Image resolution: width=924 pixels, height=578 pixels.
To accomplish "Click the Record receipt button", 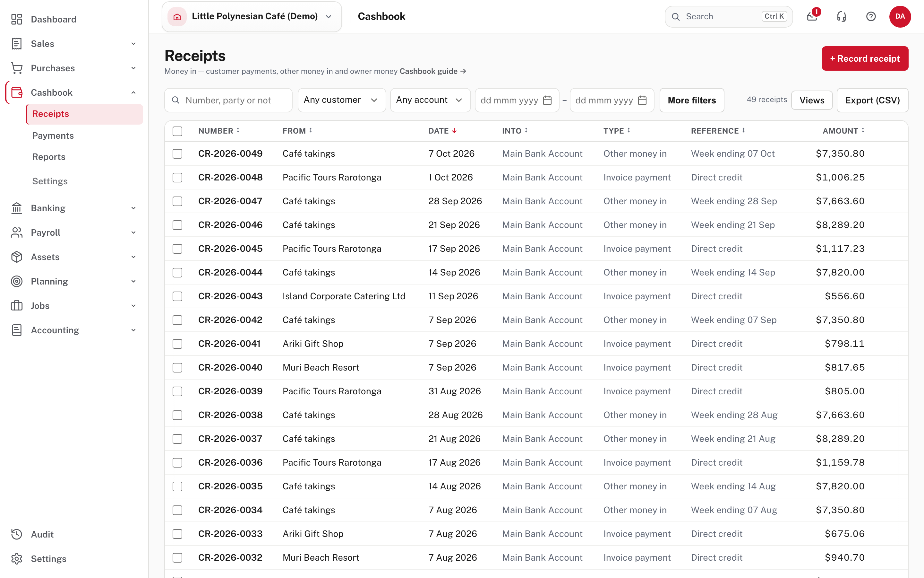I will click(865, 58).
